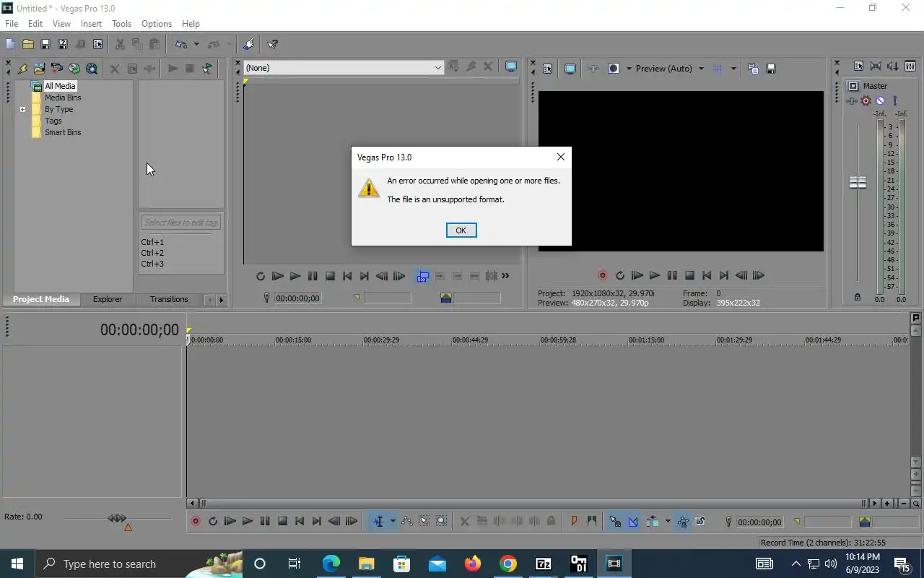Screen dimensions: 924x578
Task: Click the Undo arrow icon
Action: click(x=181, y=44)
